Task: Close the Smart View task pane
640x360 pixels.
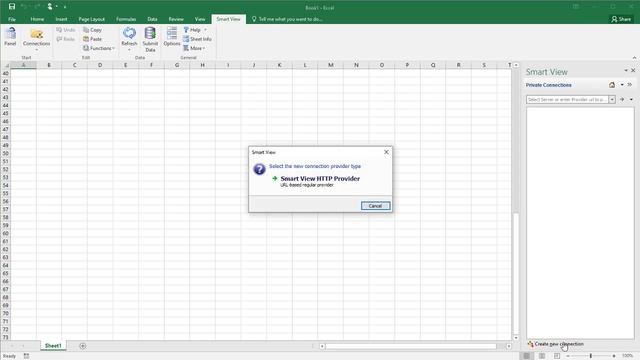Action: click(633, 71)
